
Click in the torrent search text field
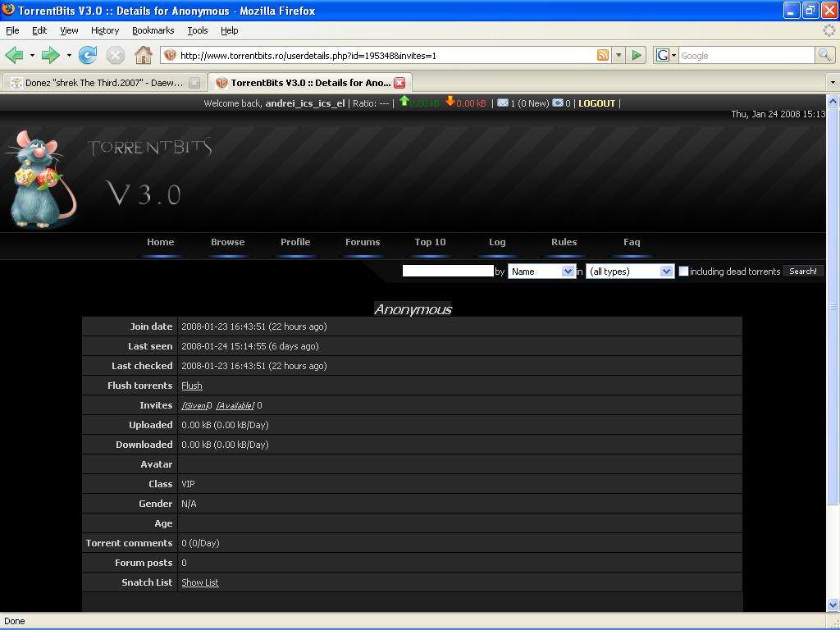click(448, 271)
